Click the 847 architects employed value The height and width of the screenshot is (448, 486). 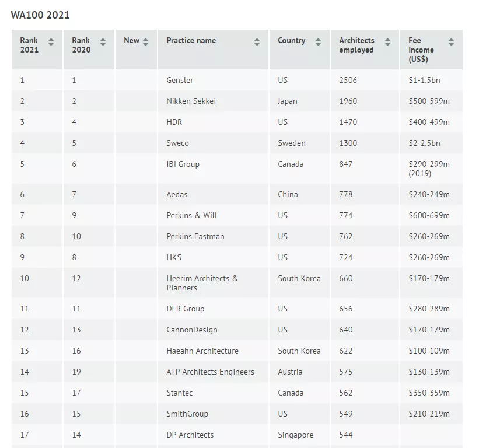[346, 164]
